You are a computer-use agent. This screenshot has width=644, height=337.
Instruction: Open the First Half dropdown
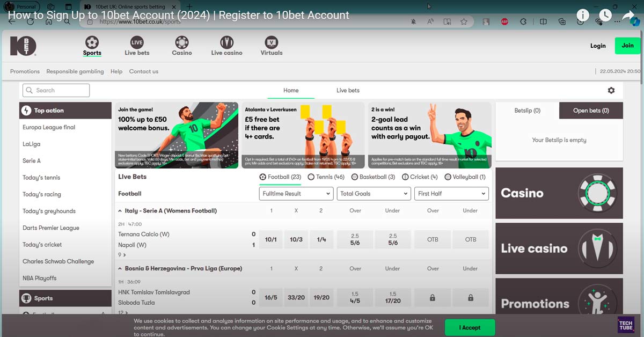point(451,194)
